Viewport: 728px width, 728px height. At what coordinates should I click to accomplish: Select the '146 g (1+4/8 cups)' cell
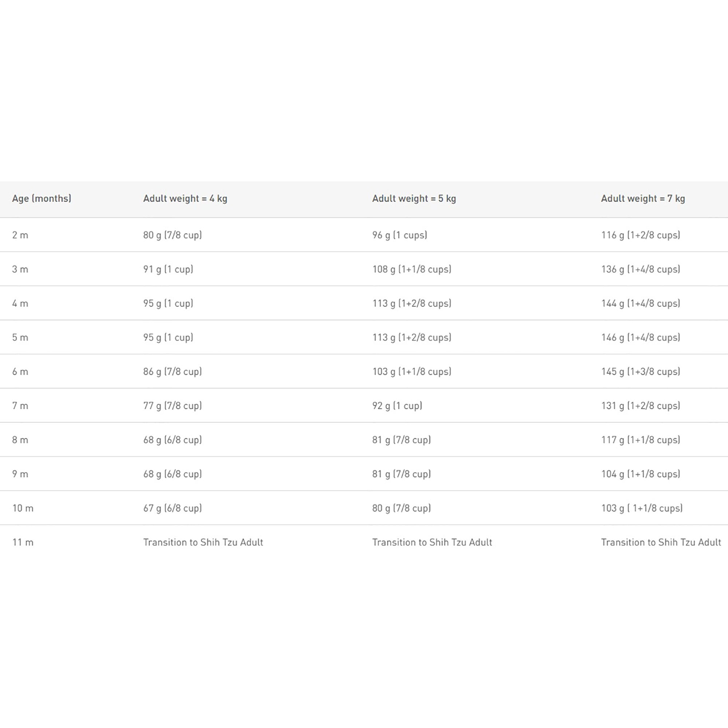tap(640, 337)
